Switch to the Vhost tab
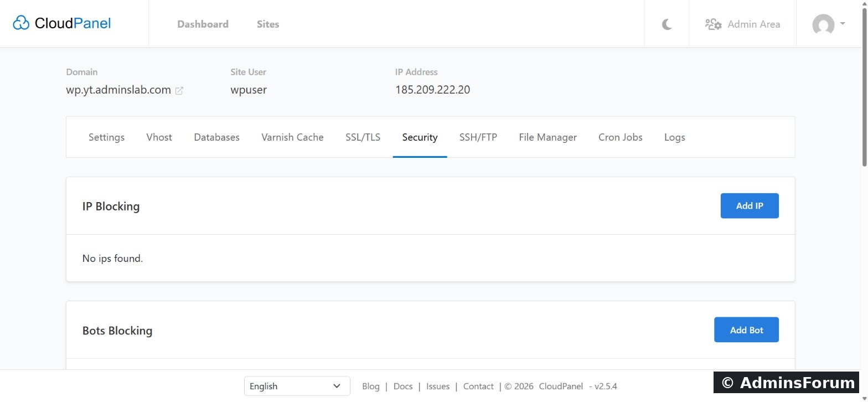Screen dimensions: 868x402 tap(159, 137)
